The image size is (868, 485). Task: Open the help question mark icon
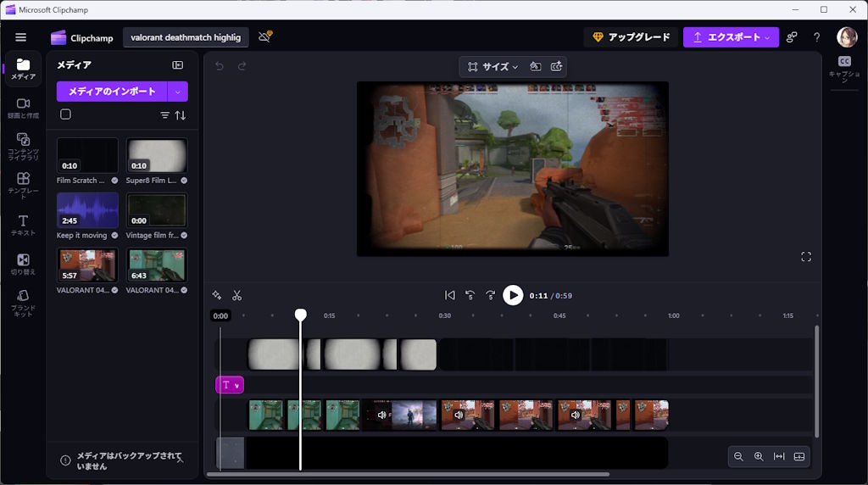pyautogui.click(x=816, y=37)
